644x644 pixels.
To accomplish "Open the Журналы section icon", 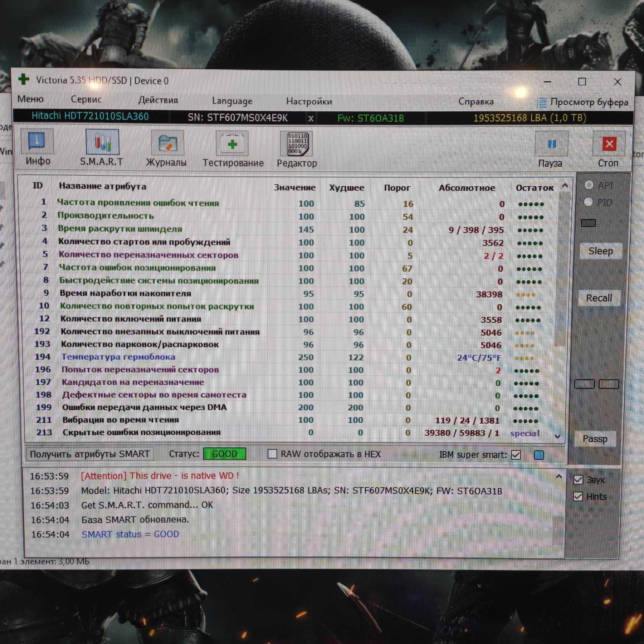I will [167, 143].
